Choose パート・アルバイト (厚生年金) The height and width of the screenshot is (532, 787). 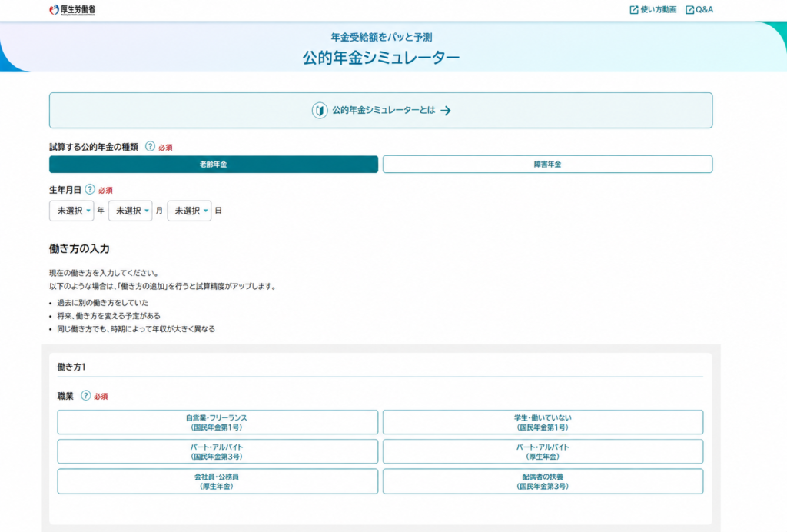coord(543,452)
